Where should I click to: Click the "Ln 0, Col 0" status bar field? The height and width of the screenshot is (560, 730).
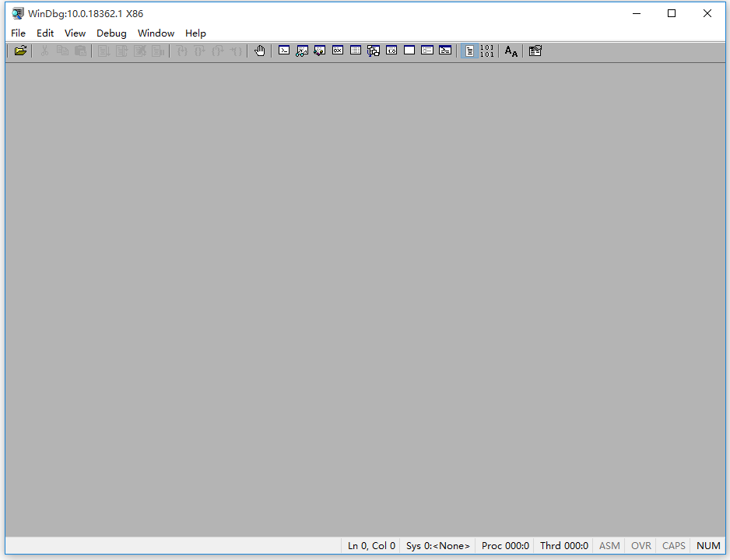371,545
